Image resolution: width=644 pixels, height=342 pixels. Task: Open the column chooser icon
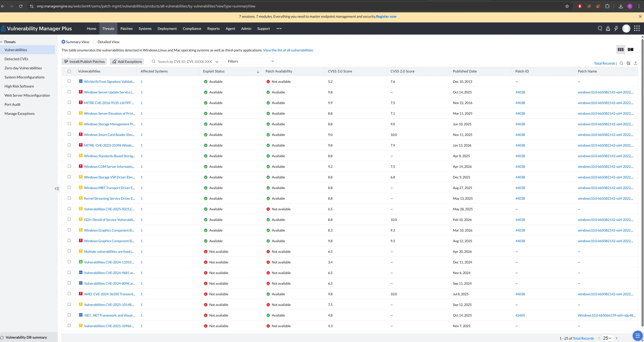coord(628,63)
